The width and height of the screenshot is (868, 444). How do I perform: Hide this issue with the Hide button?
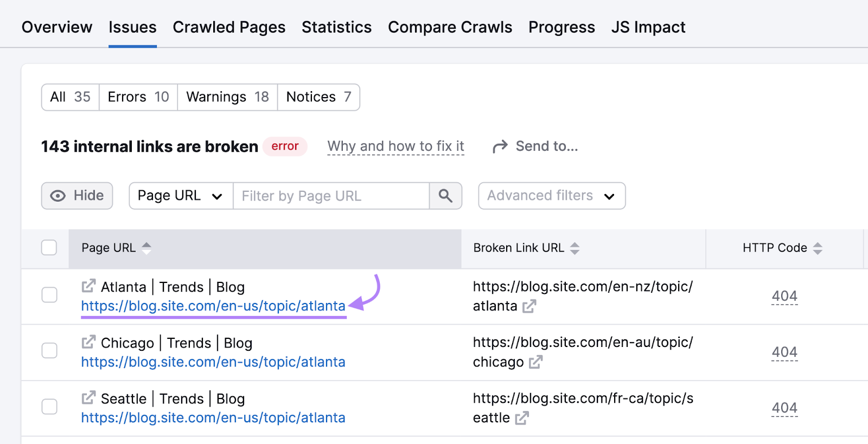point(77,196)
